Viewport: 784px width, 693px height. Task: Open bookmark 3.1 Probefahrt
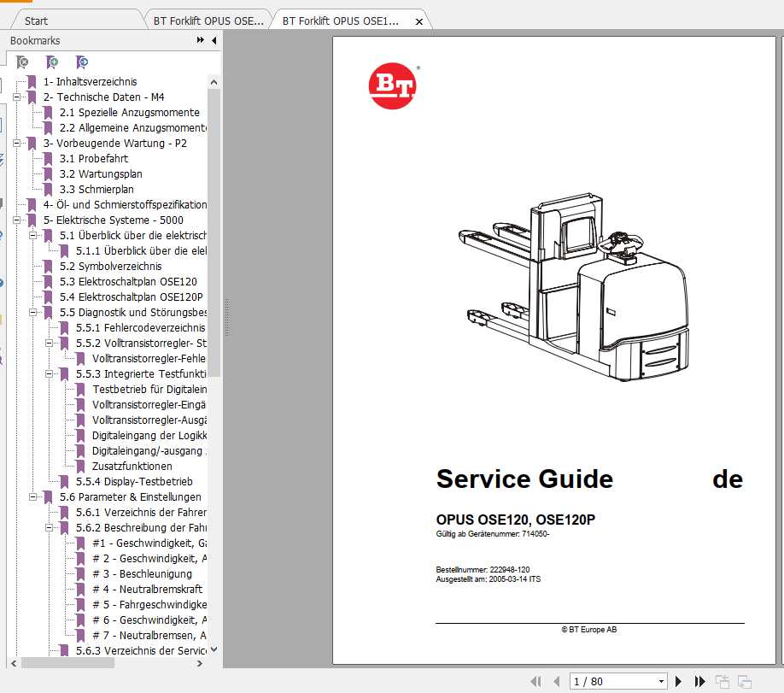(x=94, y=159)
